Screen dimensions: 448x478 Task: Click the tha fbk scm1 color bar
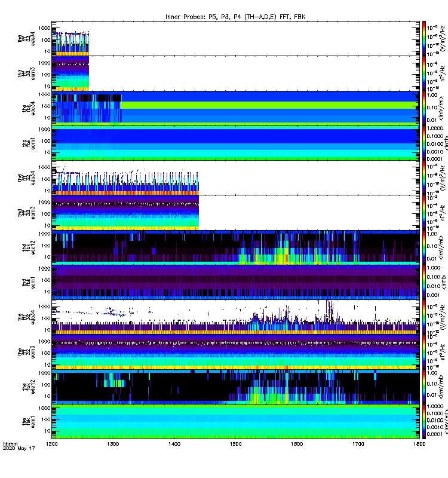point(424,143)
